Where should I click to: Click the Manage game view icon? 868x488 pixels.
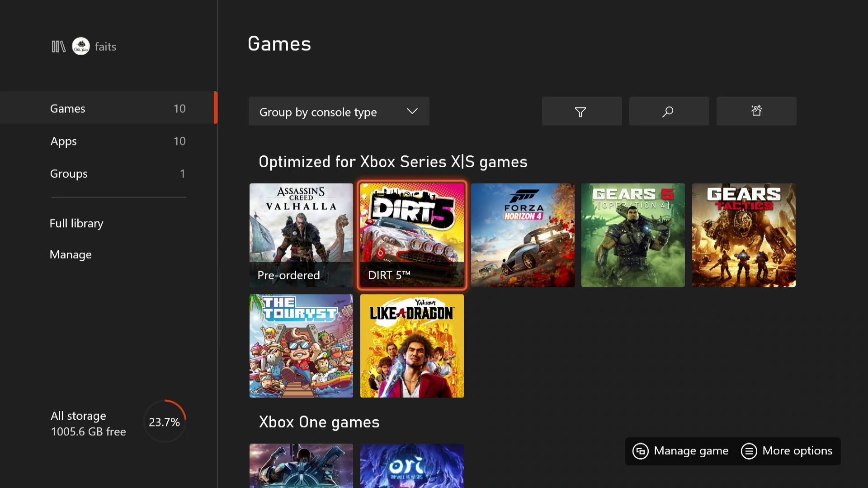(x=640, y=451)
